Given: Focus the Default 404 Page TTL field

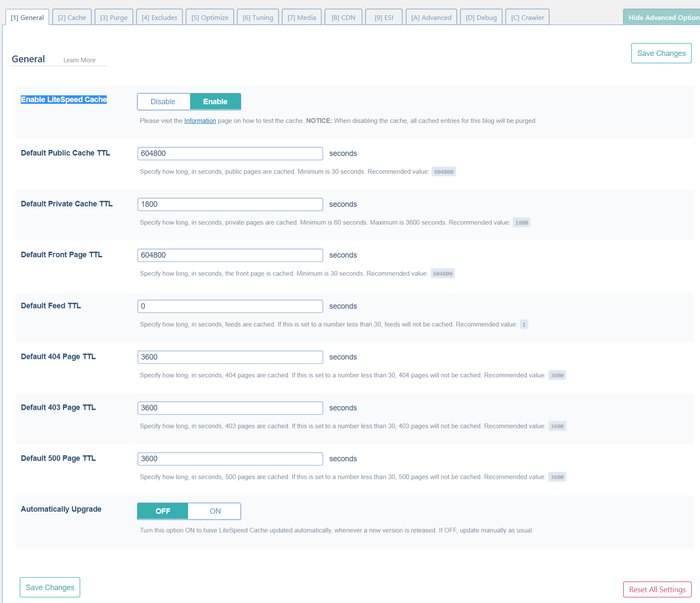Looking at the screenshot, I should click(x=230, y=357).
